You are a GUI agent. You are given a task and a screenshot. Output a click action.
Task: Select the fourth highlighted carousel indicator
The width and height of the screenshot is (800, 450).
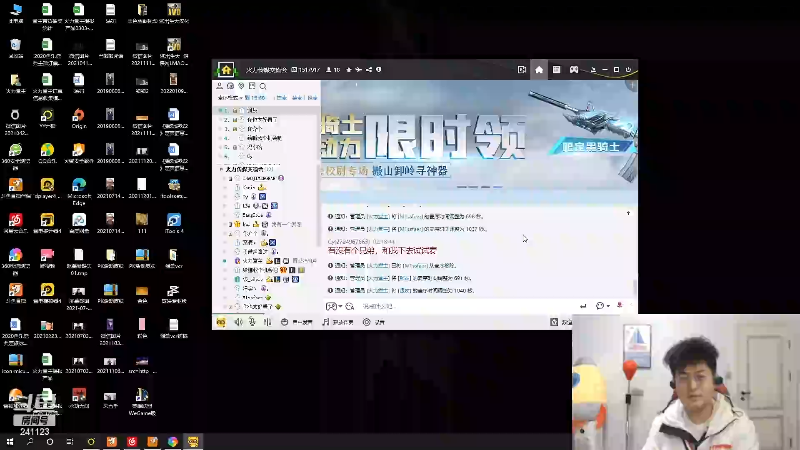pos(498,187)
